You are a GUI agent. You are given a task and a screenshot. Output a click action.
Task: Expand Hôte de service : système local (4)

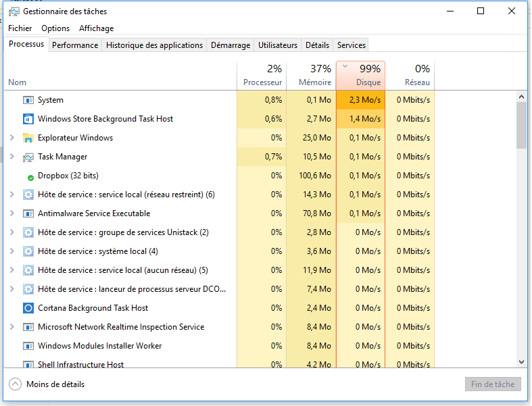pyautogui.click(x=11, y=251)
